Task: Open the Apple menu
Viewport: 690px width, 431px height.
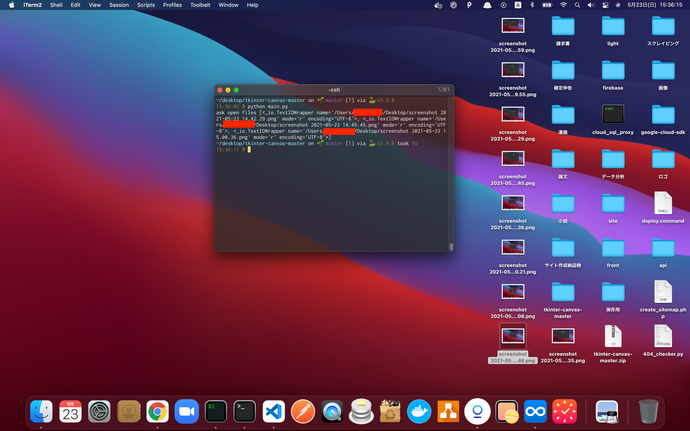Action: pyautogui.click(x=11, y=5)
